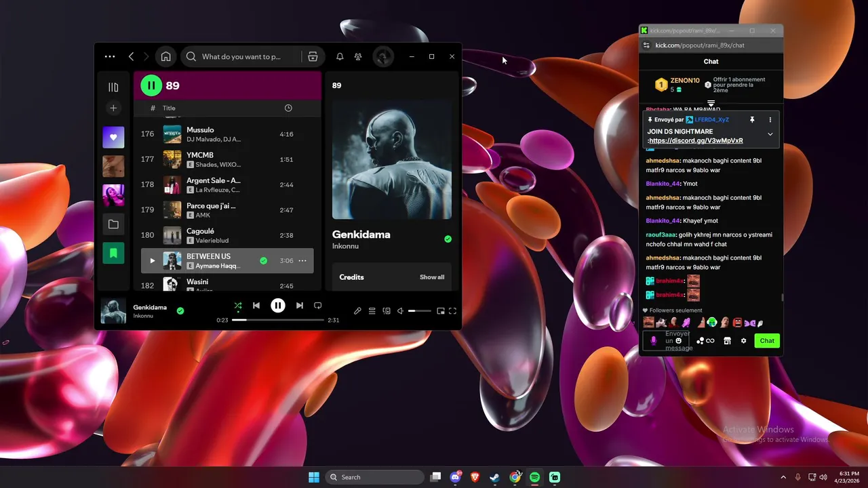Open the Kick shop storefront icon
The height and width of the screenshot is (488, 868).
tap(727, 341)
